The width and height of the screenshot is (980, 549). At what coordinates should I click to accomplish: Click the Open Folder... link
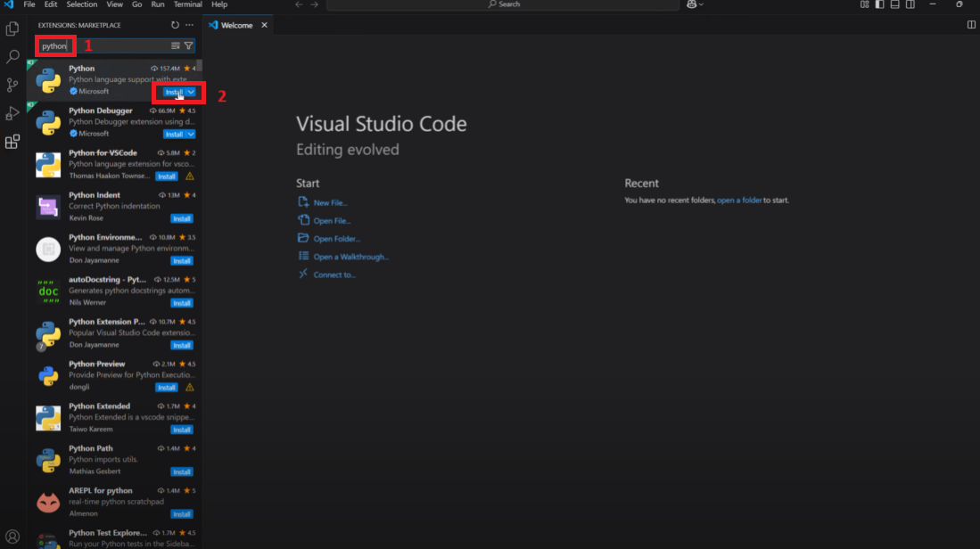pyautogui.click(x=337, y=239)
